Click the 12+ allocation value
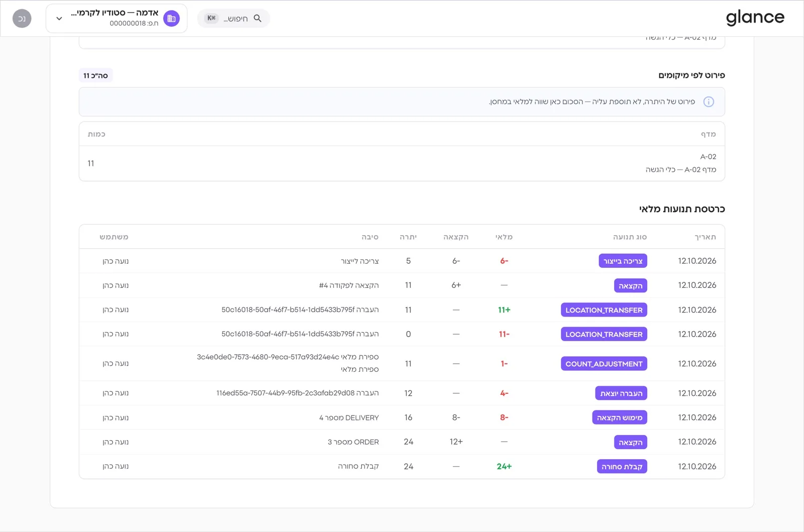The image size is (804, 532). click(456, 442)
